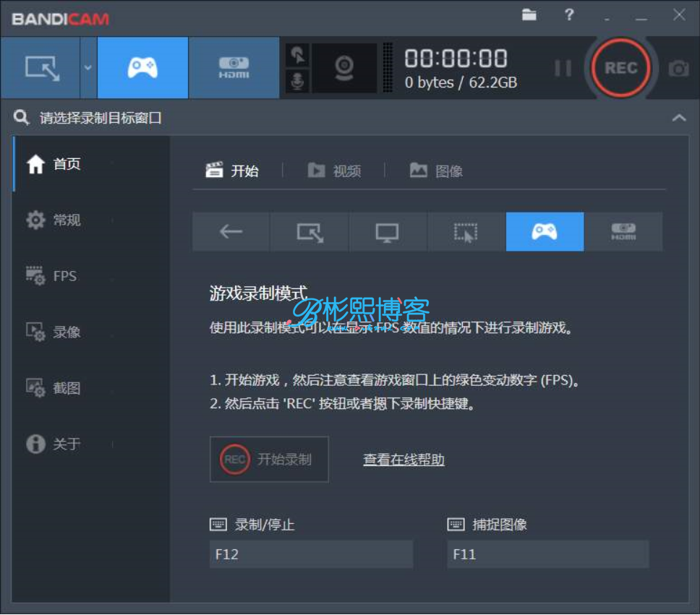Select screen rectangle recording mode in top bar
Image resolution: width=700 pixels, height=615 pixels.
pos(40,68)
